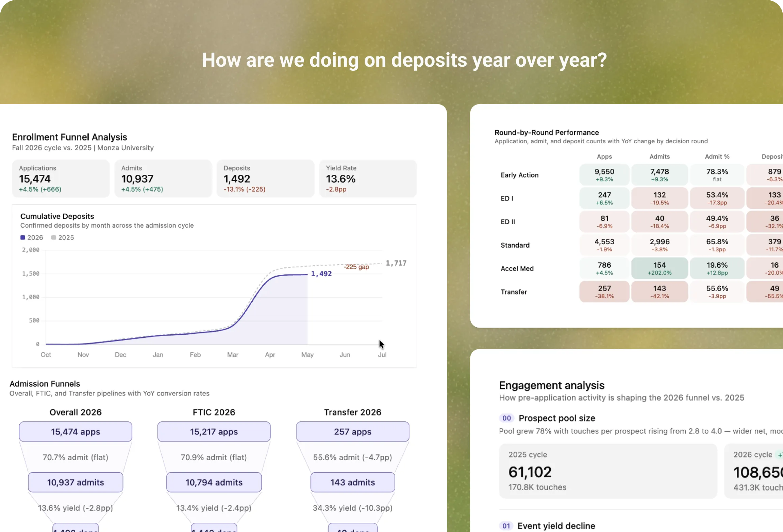The width and height of the screenshot is (783, 532).
Task: Toggle the 2026 legend color swatch
Action: [x=22, y=237]
